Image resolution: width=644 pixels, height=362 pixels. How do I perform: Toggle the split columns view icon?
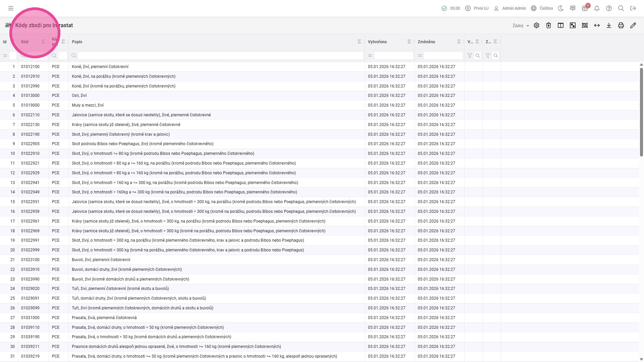[560, 25]
